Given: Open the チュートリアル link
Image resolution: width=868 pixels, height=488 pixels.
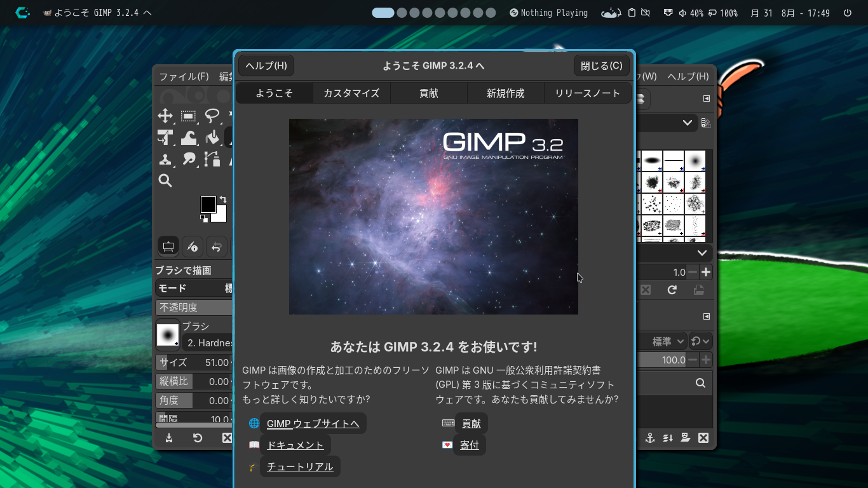Looking at the screenshot, I should 300,467.
